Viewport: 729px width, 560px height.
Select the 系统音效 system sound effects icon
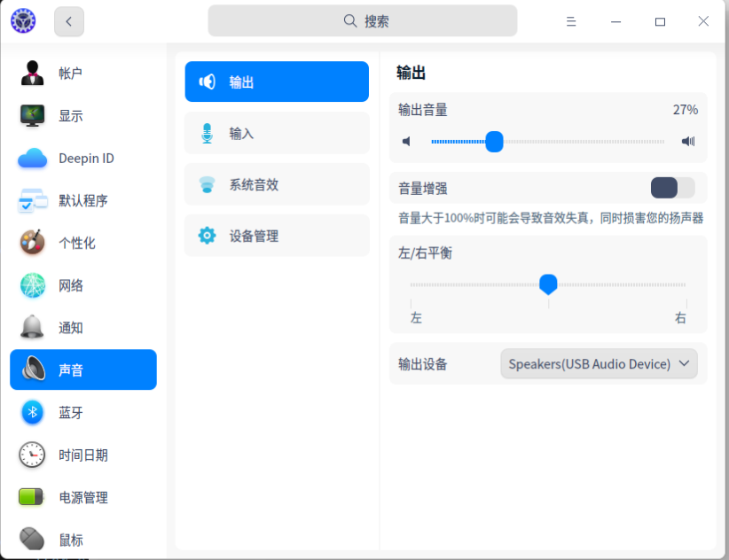(x=207, y=184)
